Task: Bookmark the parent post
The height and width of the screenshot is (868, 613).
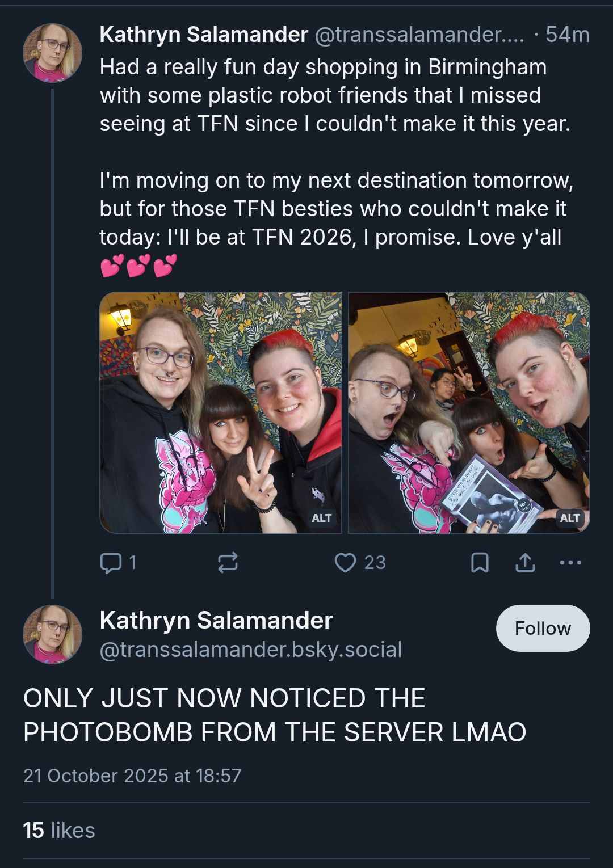Action: click(480, 563)
